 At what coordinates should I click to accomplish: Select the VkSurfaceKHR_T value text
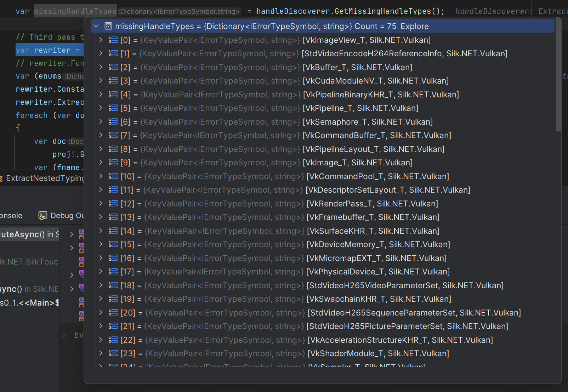click(x=373, y=231)
